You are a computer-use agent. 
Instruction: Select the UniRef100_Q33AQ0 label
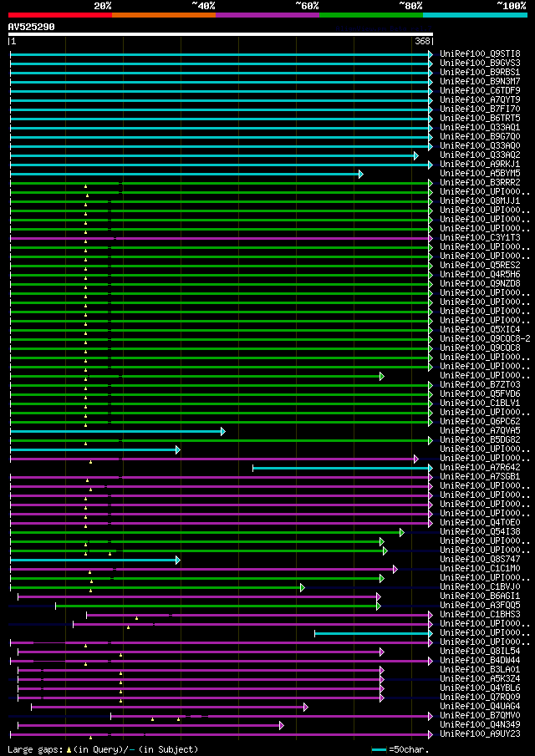480,145
